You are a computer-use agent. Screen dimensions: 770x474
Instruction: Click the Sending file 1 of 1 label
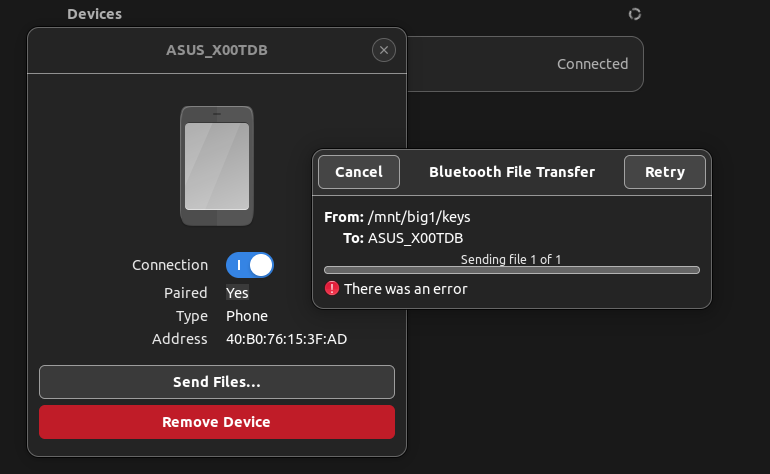511,259
